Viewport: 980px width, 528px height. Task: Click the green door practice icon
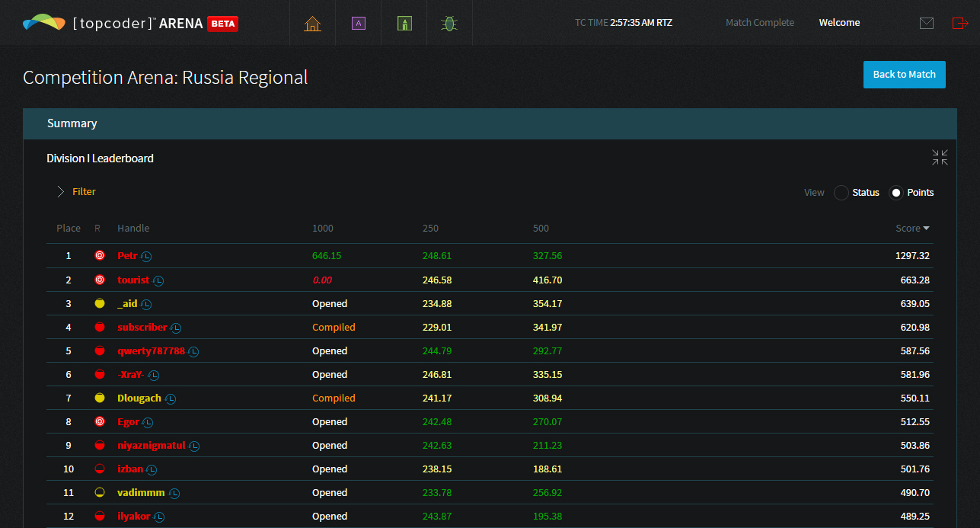pyautogui.click(x=404, y=24)
